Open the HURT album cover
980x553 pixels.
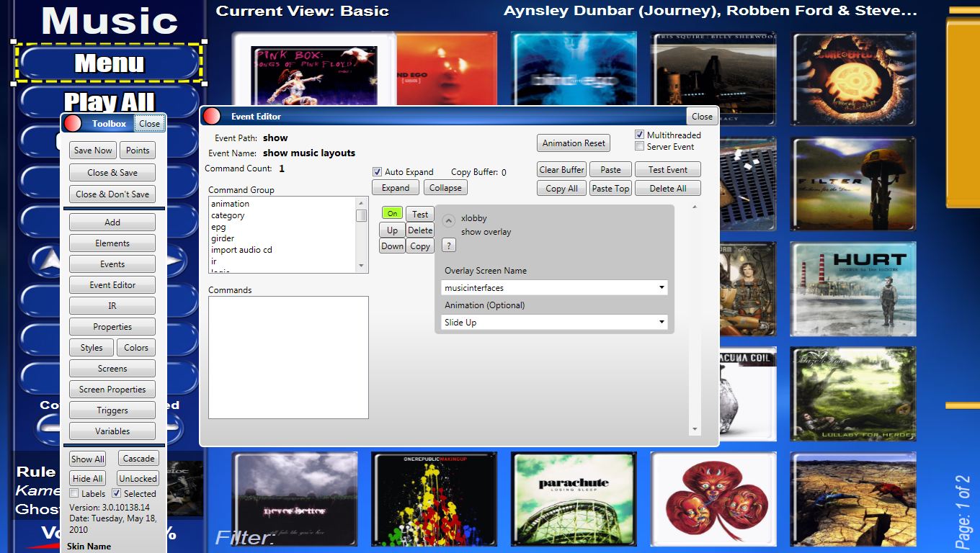tap(854, 290)
